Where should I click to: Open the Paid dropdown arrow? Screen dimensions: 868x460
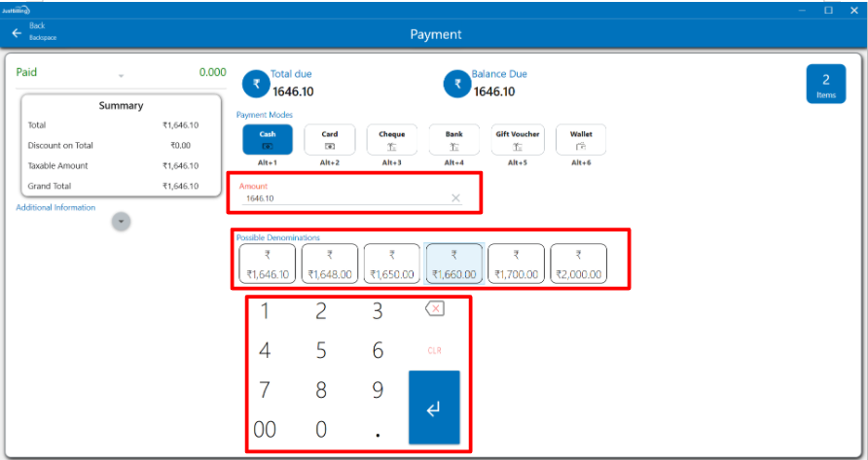[121, 76]
